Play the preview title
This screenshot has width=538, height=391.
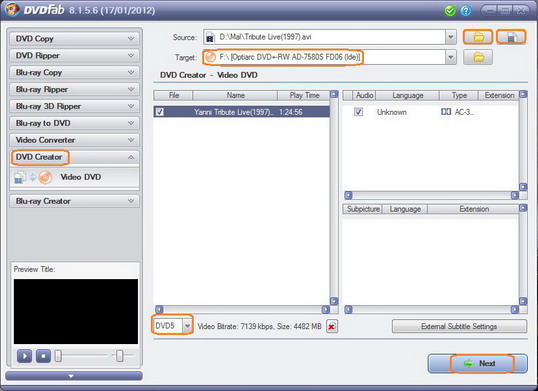pyautogui.click(x=24, y=356)
